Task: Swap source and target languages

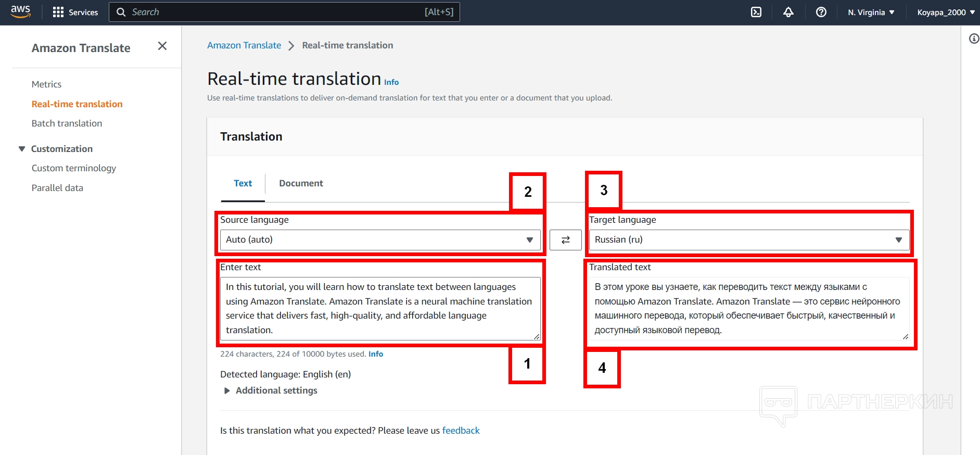Action: [565, 240]
